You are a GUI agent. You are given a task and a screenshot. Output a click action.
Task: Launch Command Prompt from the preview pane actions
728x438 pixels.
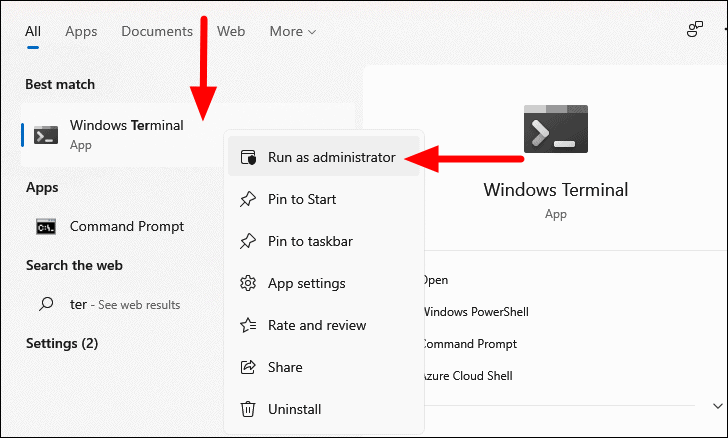click(469, 344)
